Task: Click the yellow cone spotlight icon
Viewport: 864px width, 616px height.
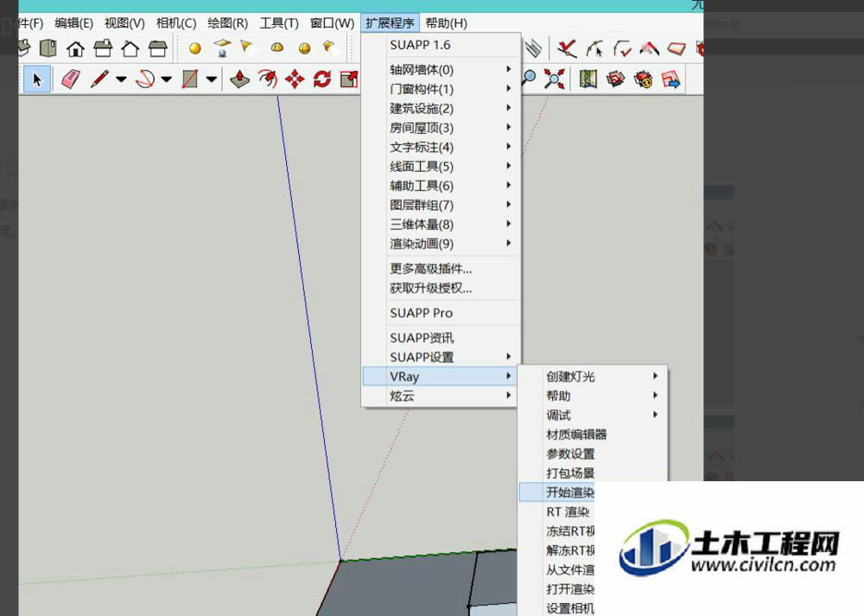Action: tap(247, 48)
